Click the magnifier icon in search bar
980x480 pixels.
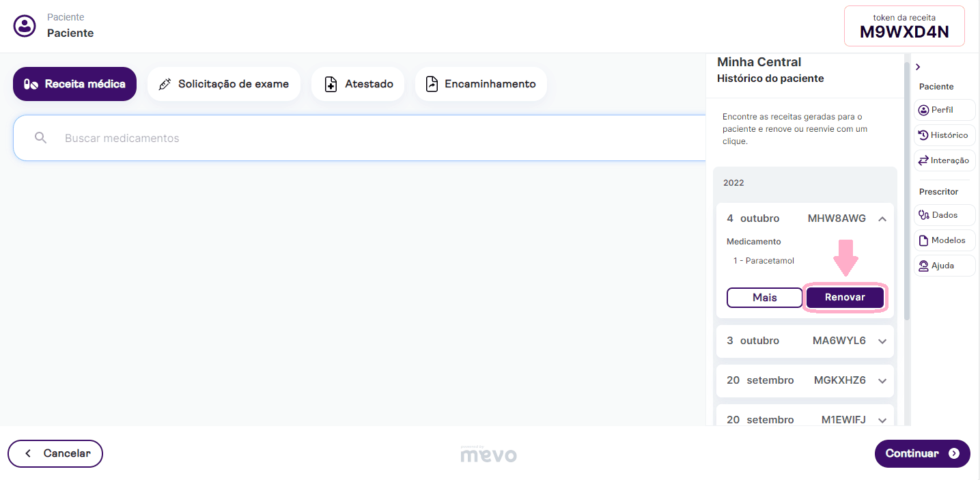pos(41,138)
